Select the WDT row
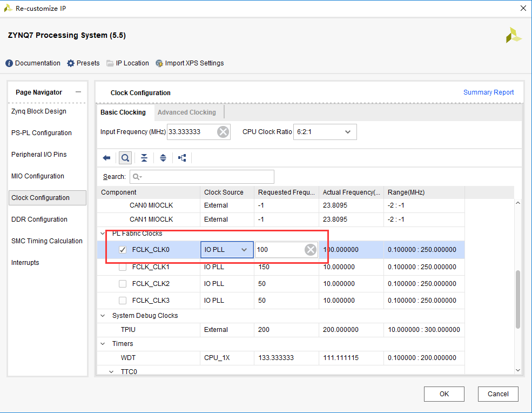The width and height of the screenshot is (532, 413). pyautogui.click(x=281, y=358)
